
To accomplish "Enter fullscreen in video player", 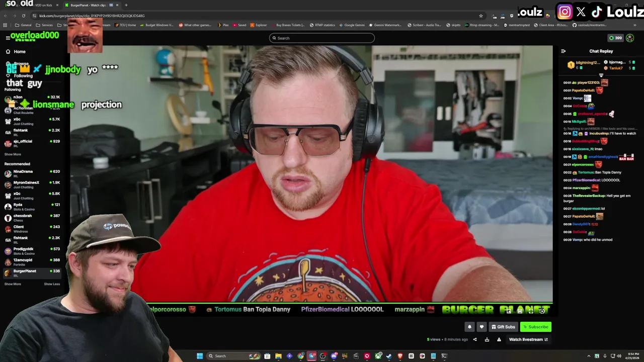I will pyautogui.click(x=531, y=311).
